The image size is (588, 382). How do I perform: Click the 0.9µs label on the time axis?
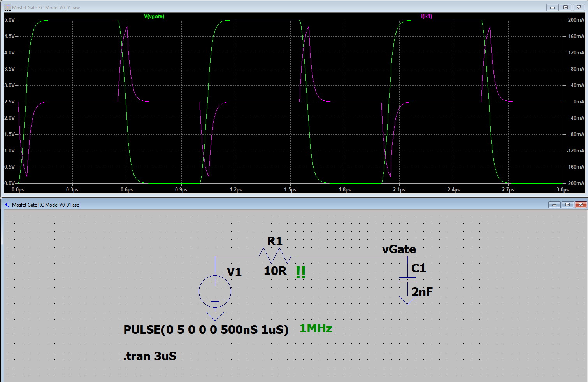click(x=181, y=190)
